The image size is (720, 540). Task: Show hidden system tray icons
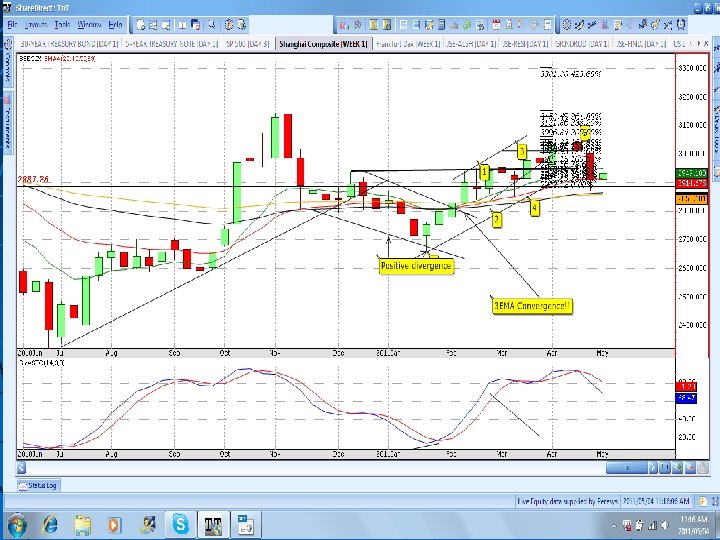click(614, 525)
